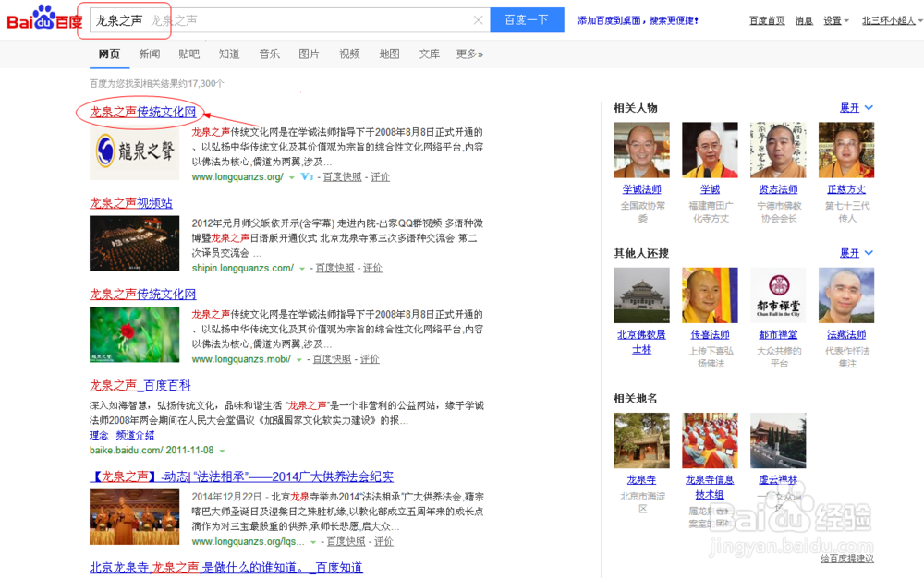Open 北京龙泉寺 龙泉之声 百度知道 result
924x578 pixels.
tap(226, 568)
